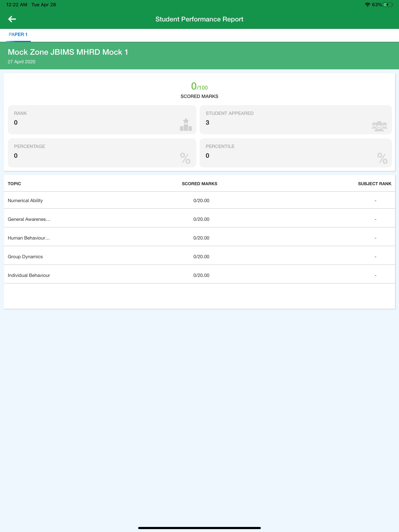Viewport: 399px width, 532px height.
Task: Tap Individual Behaviour subject rank dash
Action: point(375,276)
